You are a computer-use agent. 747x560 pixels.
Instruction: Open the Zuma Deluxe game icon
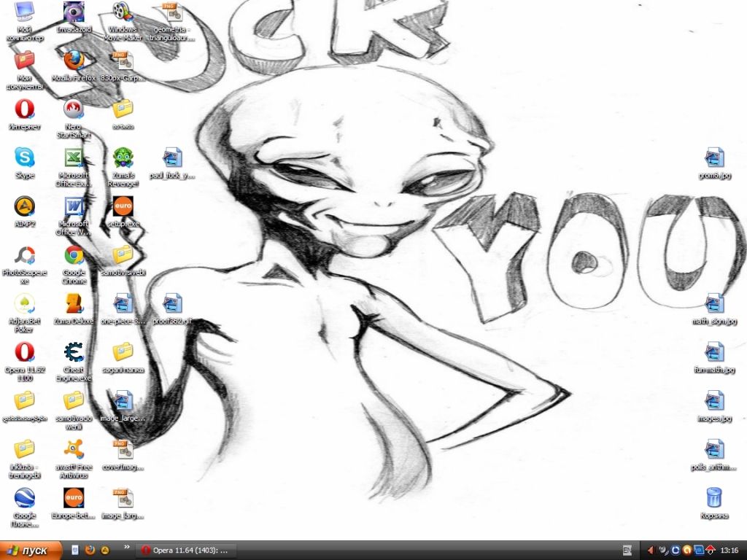[x=73, y=304]
